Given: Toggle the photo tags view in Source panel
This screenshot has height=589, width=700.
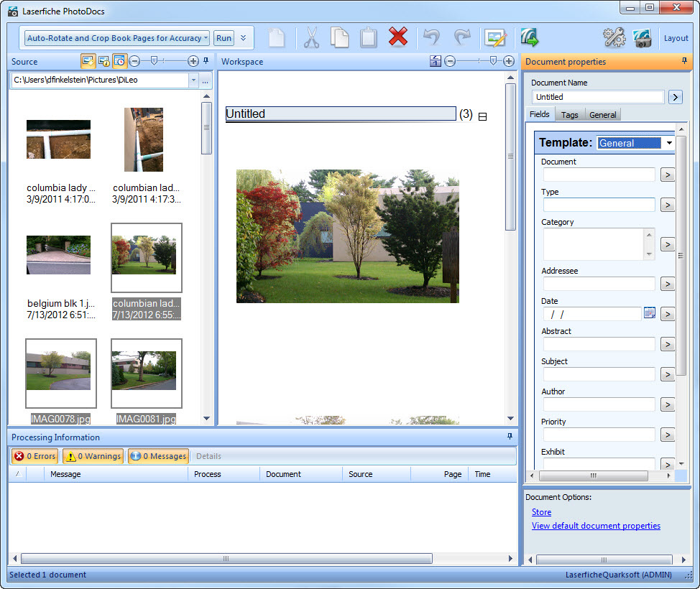Looking at the screenshot, I should pos(88,61).
